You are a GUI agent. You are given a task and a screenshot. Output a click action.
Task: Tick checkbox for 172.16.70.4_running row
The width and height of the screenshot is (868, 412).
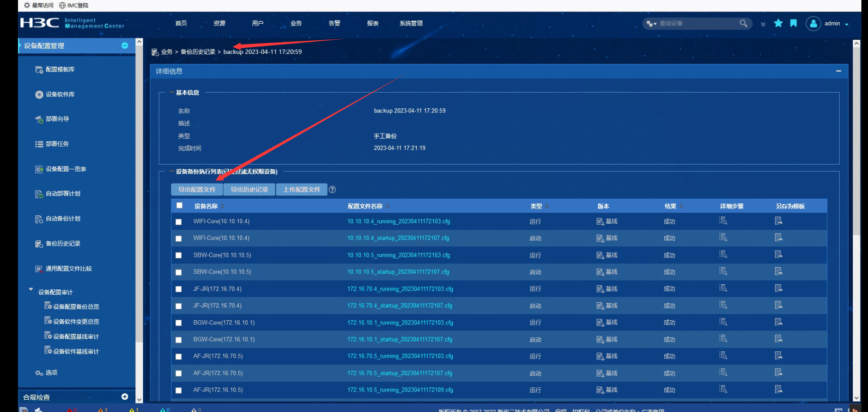pos(179,289)
